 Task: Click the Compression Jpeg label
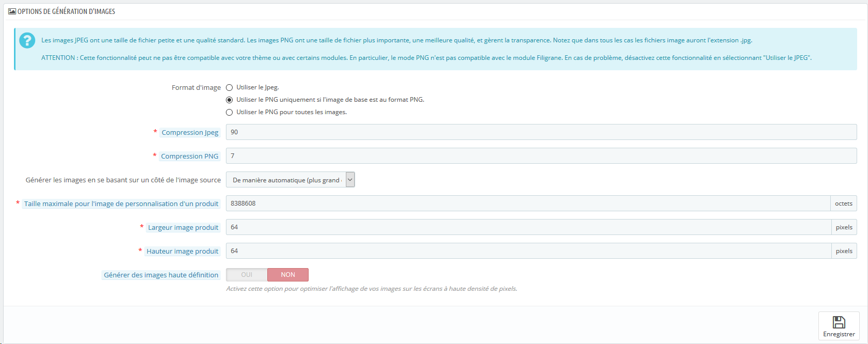[190, 133]
